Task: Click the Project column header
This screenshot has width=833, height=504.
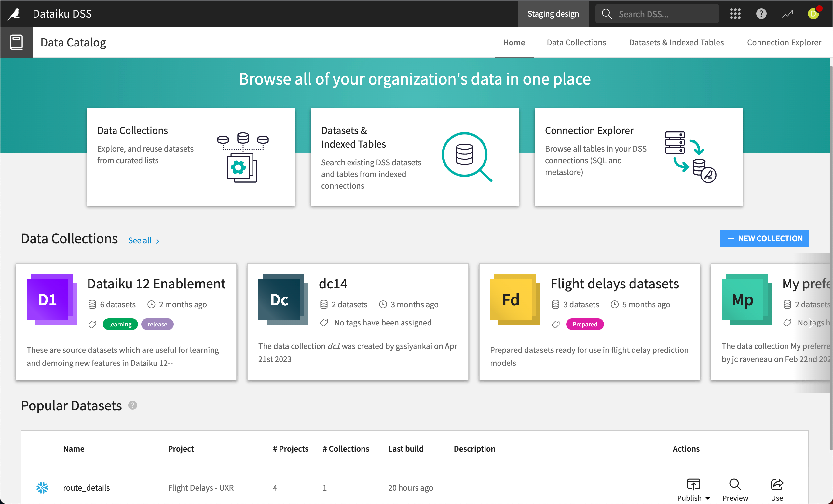Action: tap(181, 449)
